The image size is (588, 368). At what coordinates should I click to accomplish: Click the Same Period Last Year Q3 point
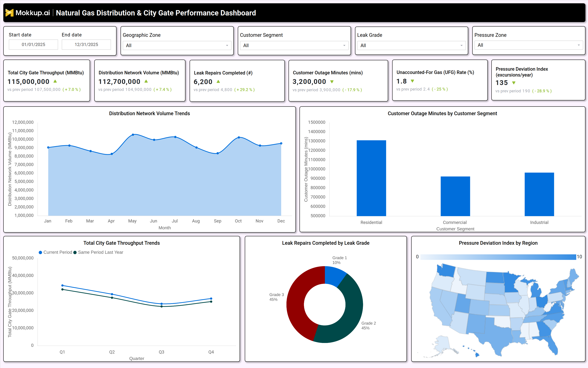pyautogui.click(x=162, y=306)
